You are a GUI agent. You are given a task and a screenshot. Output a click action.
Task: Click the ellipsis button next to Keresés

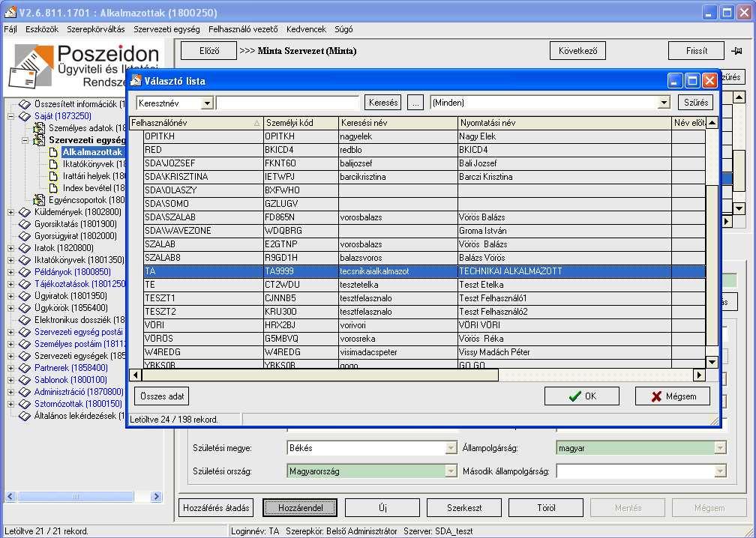(x=415, y=103)
